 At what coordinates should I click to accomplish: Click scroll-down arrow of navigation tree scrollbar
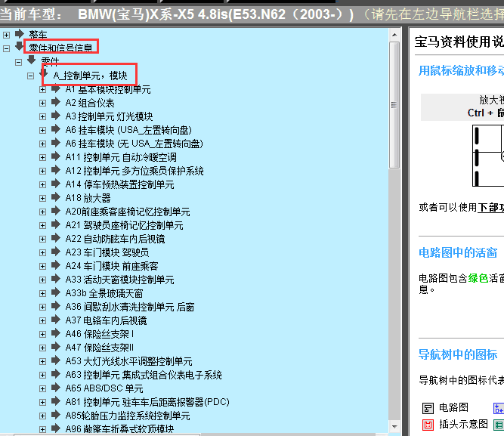point(394,427)
